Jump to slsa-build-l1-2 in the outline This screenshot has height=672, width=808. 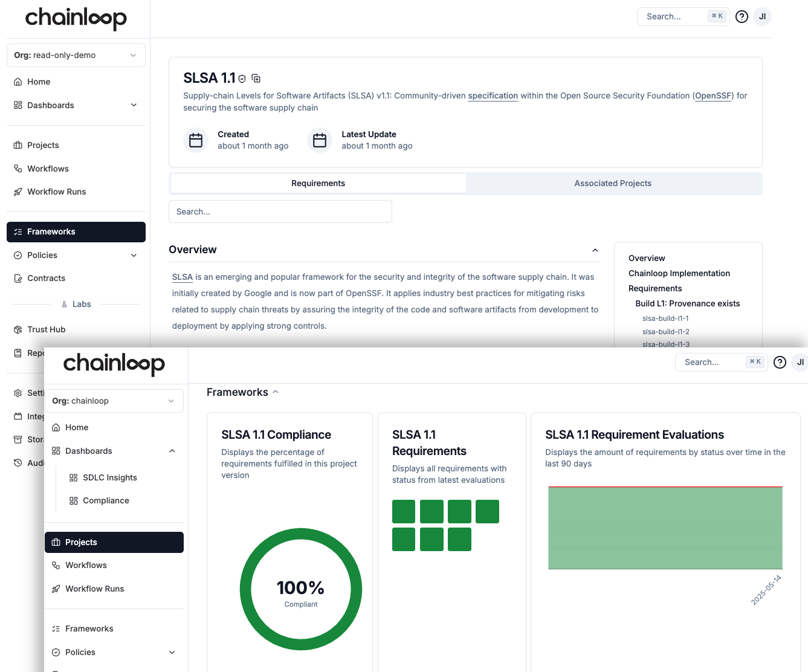(666, 332)
